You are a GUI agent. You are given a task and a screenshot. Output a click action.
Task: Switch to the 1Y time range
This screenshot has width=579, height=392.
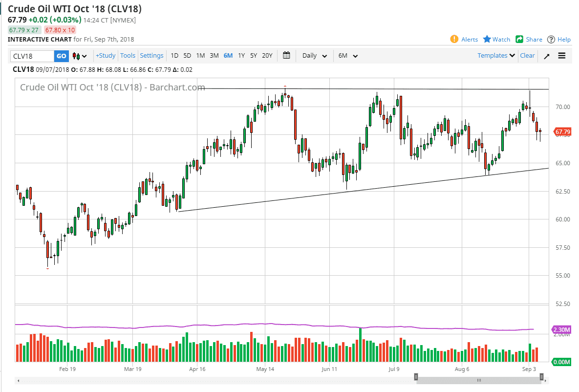(241, 55)
